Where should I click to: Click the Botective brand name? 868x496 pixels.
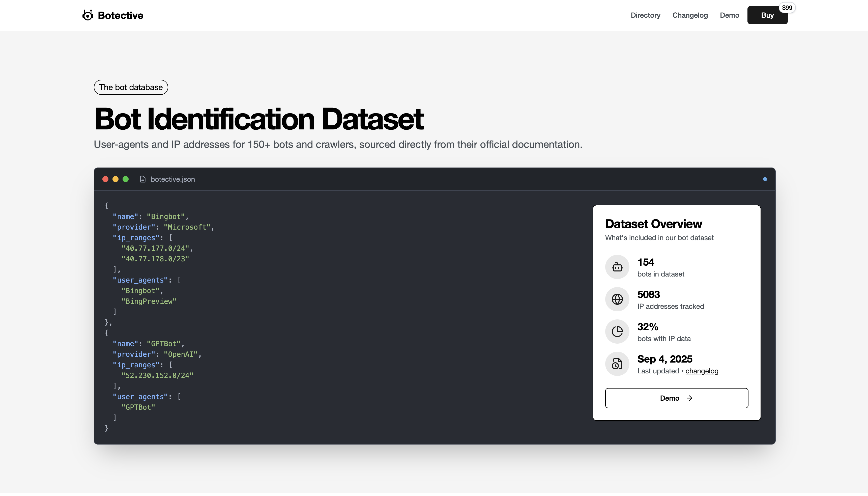(120, 15)
